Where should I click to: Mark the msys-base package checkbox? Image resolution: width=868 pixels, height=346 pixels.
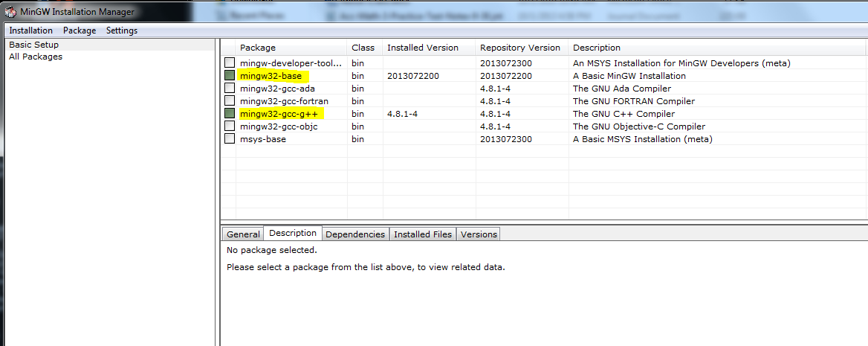pos(230,139)
